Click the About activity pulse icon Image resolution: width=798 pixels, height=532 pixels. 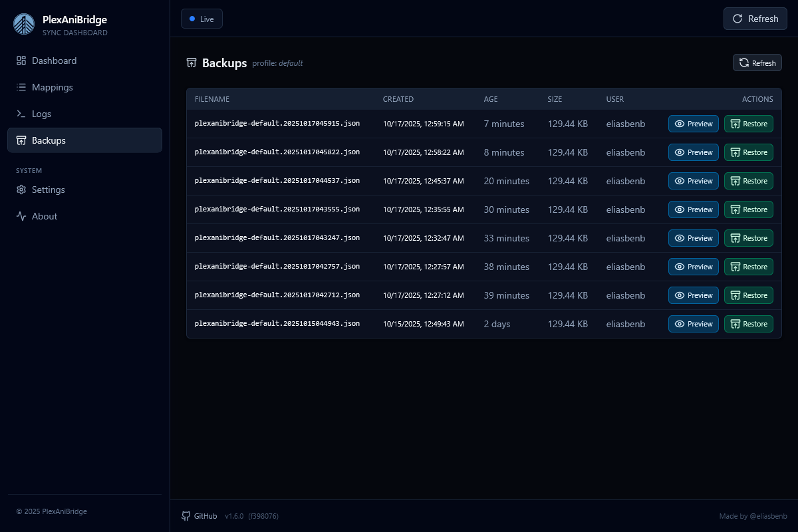pyautogui.click(x=21, y=216)
